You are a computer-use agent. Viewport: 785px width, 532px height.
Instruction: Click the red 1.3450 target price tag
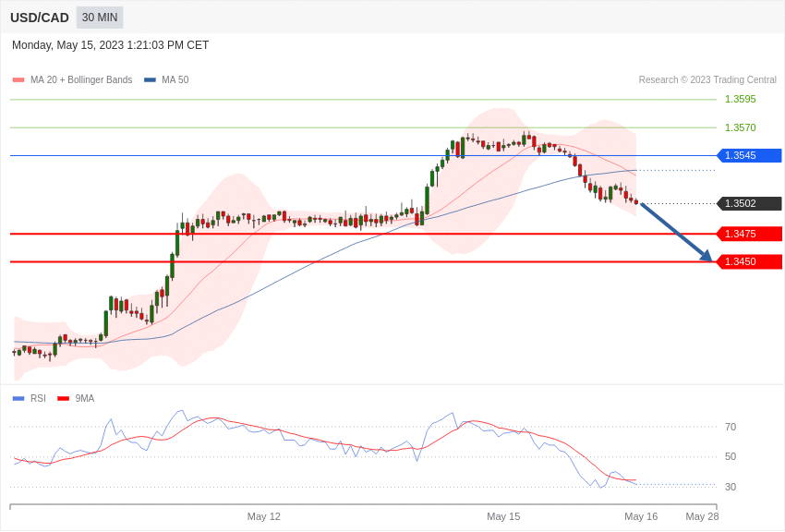(750, 261)
